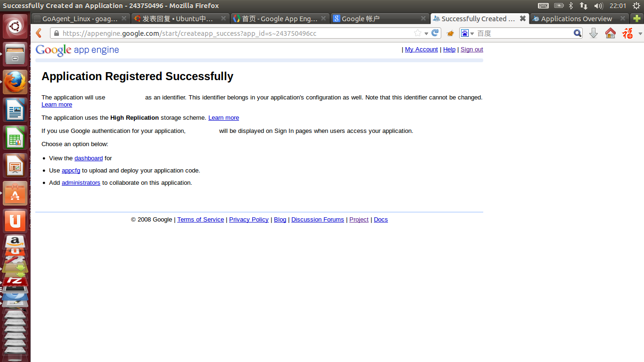Open the Help link
The height and width of the screenshot is (362, 644).
pyautogui.click(x=449, y=49)
